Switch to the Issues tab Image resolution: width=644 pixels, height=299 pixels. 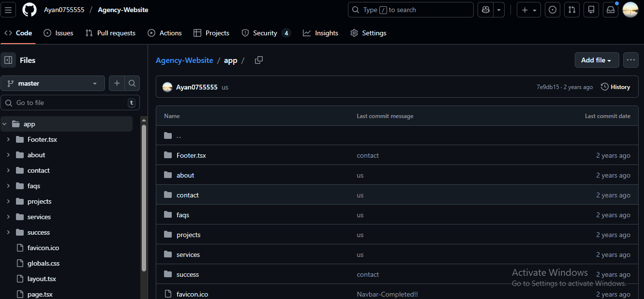[59, 33]
